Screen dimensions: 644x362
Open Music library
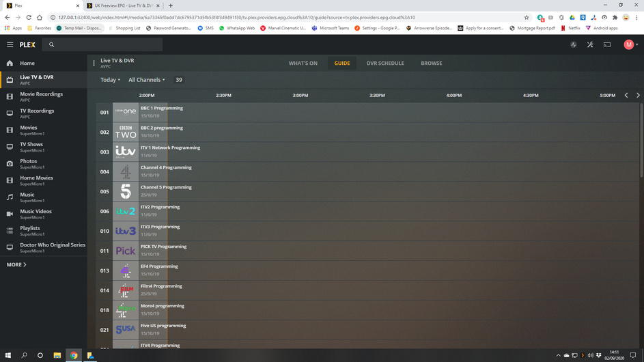point(44,197)
